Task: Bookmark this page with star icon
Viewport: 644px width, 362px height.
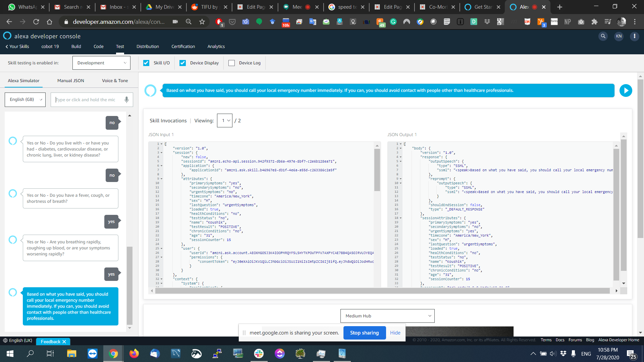Action: [202, 22]
